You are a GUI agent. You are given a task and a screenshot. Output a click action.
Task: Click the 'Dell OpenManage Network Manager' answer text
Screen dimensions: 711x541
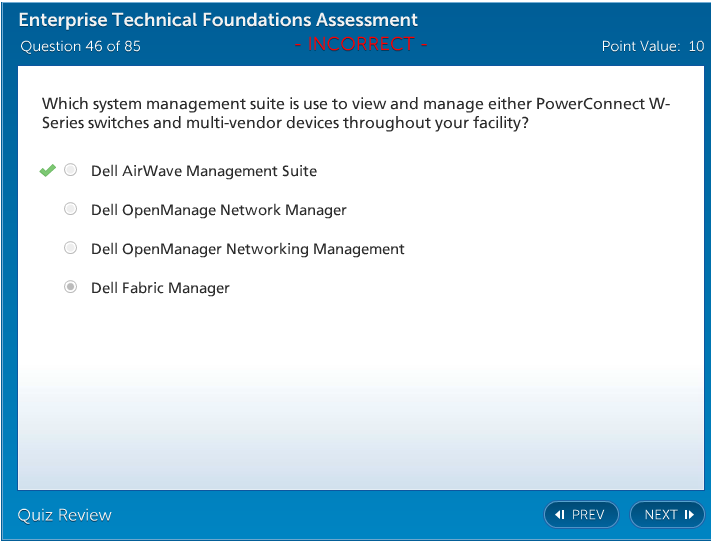point(219,210)
